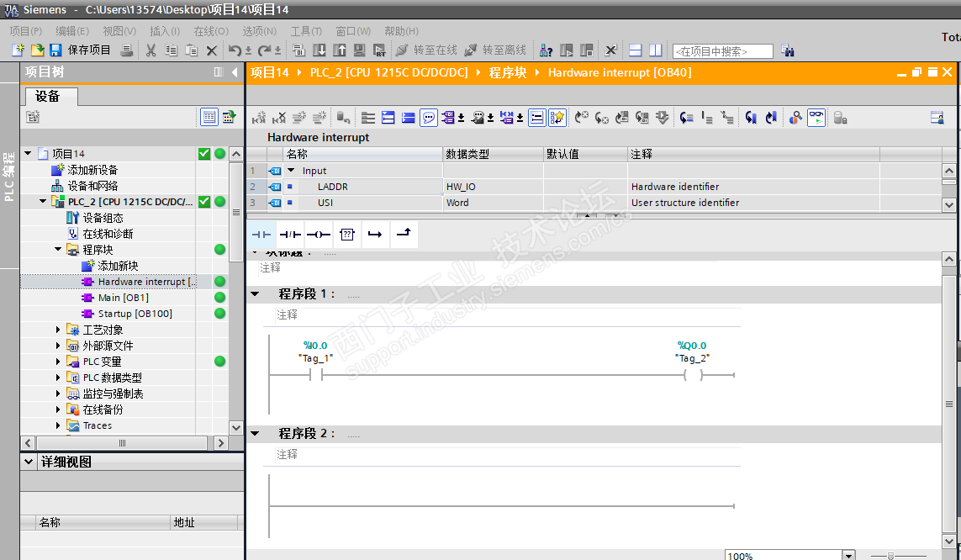This screenshot has height=560, width=961.
Task: Click the print icon in main toolbar
Action: (127, 50)
